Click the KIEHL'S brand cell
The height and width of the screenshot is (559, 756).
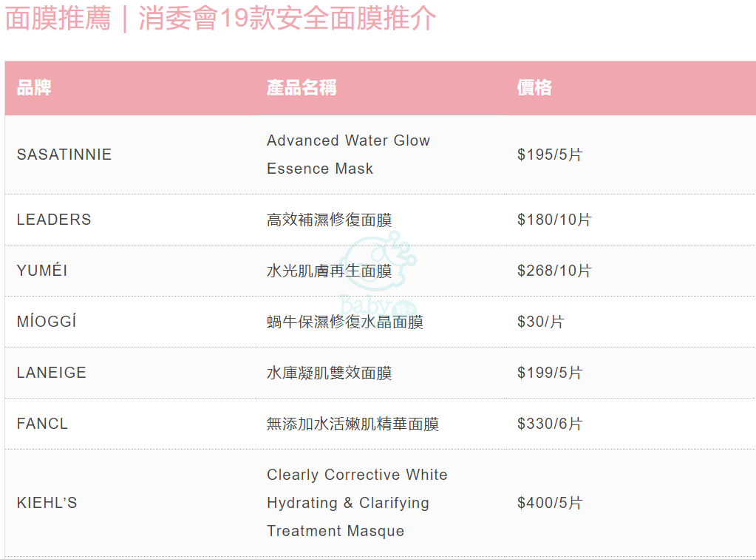[47, 503]
